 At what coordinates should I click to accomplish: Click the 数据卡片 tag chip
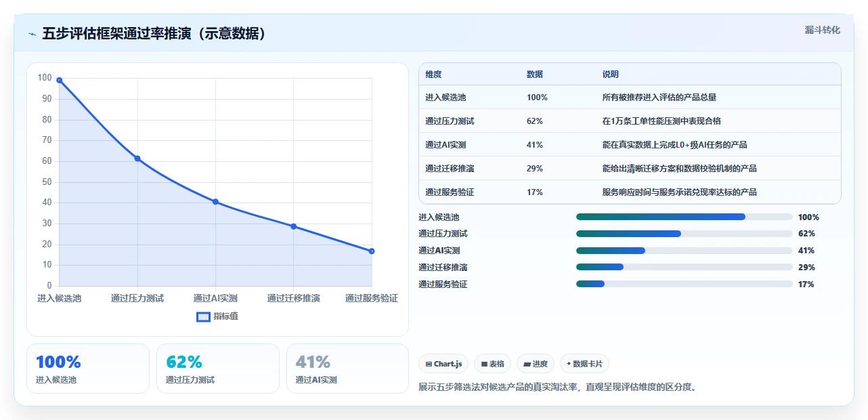coord(584,364)
